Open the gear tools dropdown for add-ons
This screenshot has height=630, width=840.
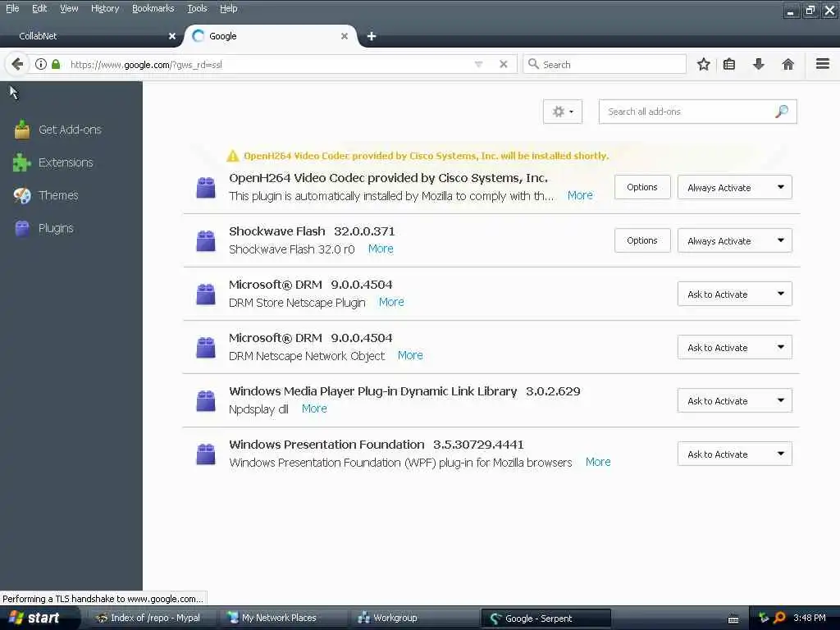[x=563, y=112]
